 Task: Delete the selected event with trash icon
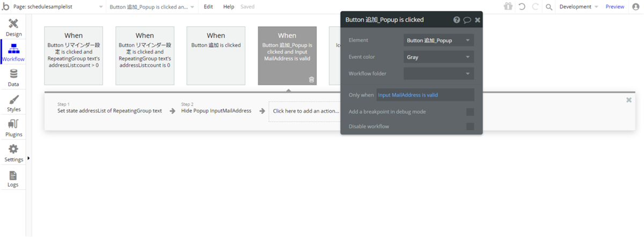coord(311,79)
